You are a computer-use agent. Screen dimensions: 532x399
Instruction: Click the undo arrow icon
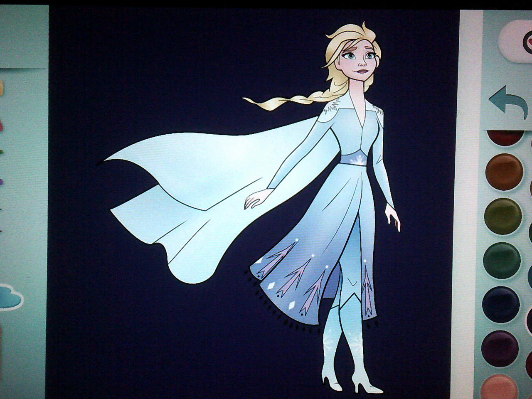508,102
